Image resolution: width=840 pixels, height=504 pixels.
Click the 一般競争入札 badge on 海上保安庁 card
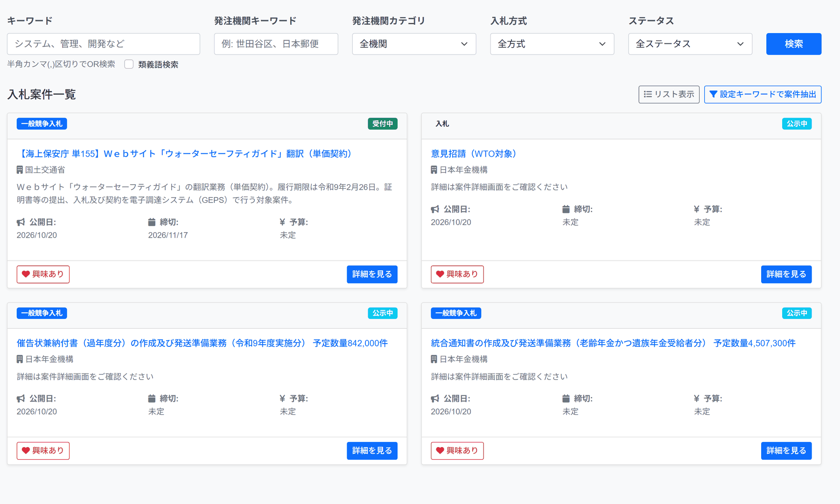(x=42, y=124)
